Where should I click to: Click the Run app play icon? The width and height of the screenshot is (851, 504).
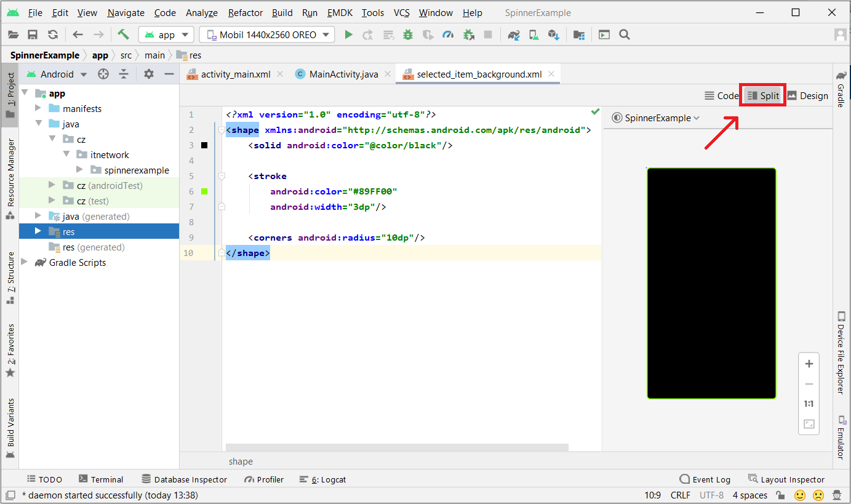coord(348,35)
